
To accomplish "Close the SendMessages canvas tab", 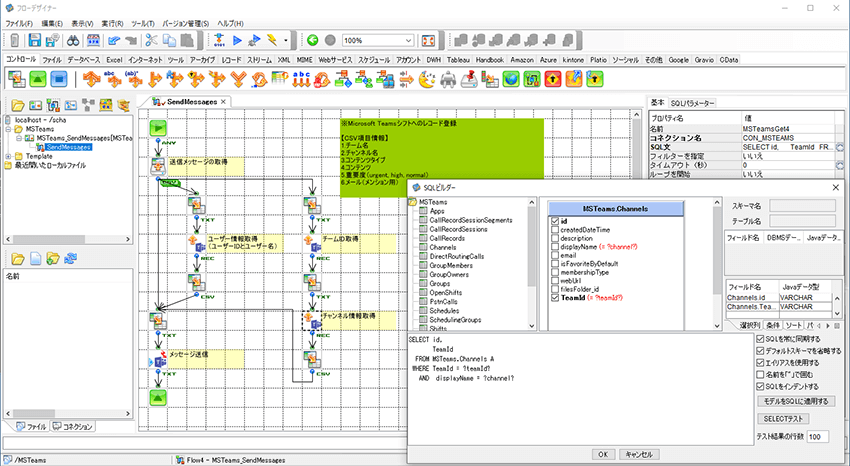I will pos(223,101).
